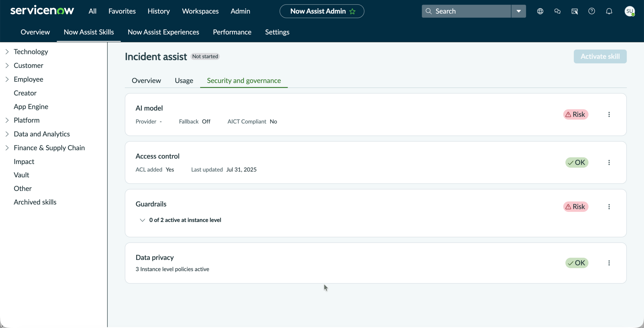The width and height of the screenshot is (644, 328).
Task: Switch to Incident assist Overview tab
Action: tap(146, 80)
